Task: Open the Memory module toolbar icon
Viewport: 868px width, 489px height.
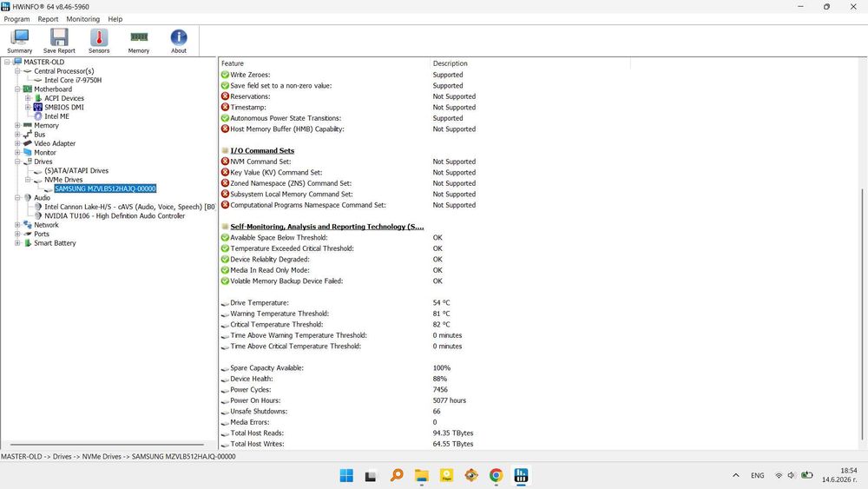Action: pyautogui.click(x=139, y=41)
